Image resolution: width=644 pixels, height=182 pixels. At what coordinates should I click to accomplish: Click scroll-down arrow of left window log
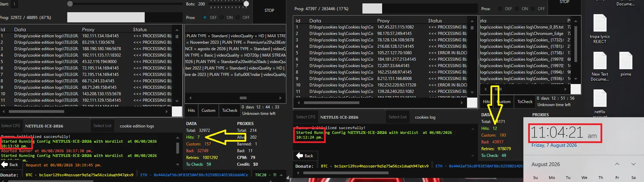click(177, 164)
